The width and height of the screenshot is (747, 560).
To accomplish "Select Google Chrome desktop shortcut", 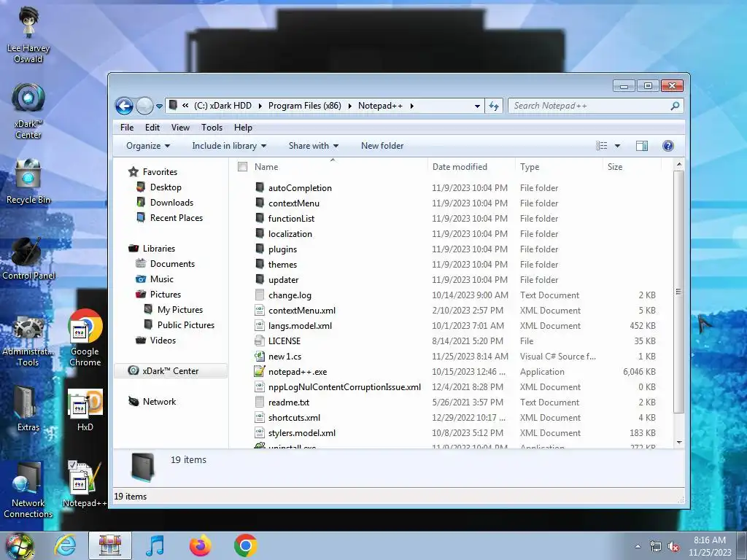I will [x=85, y=338].
